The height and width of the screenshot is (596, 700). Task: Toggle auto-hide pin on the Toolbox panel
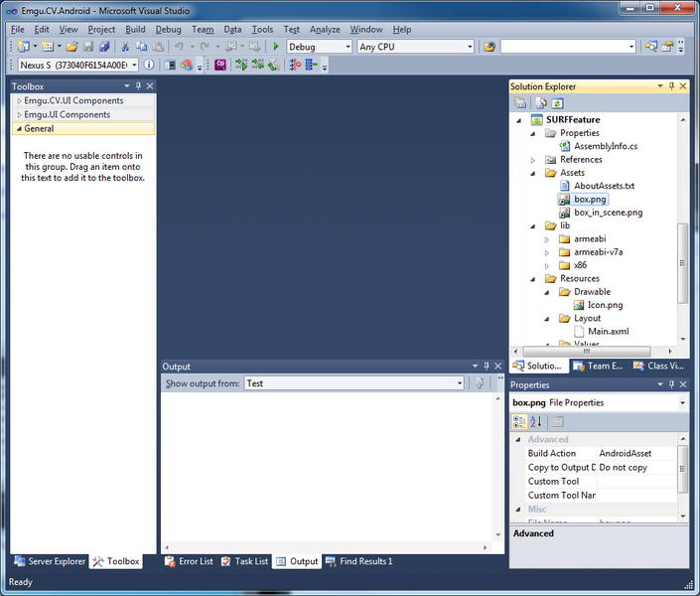pyautogui.click(x=138, y=85)
